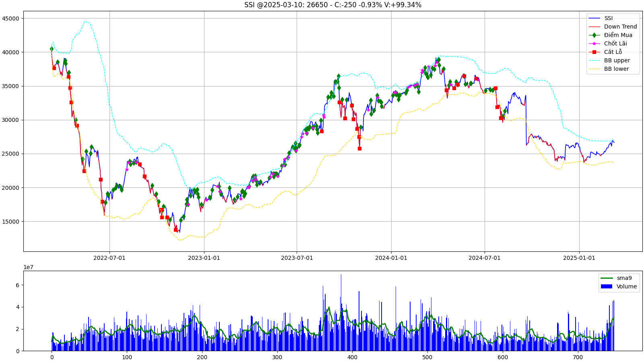Click the tallest volume bar near index 385
This screenshot has height=362, width=644.
[341, 313]
